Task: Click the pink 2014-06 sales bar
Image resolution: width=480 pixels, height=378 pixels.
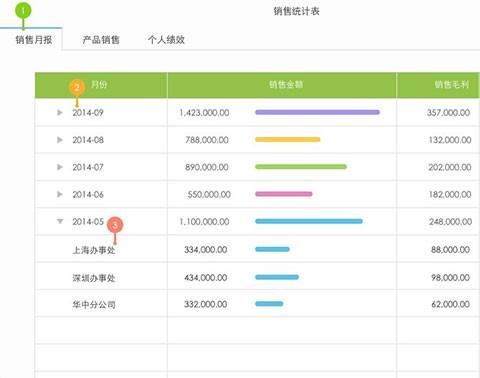Action: click(284, 194)
